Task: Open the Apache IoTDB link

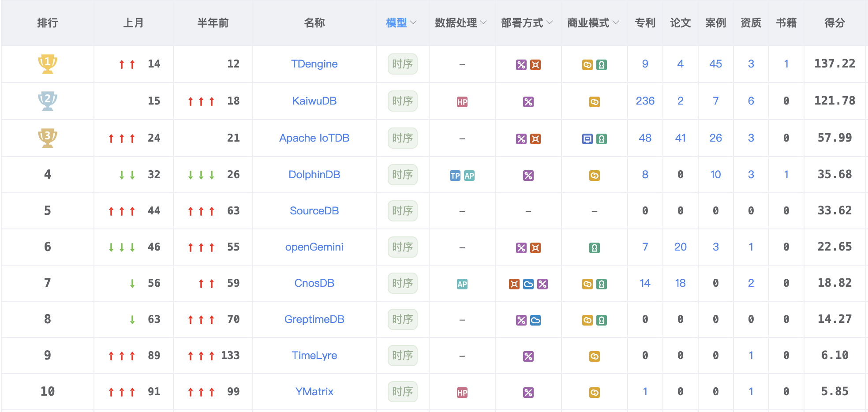Action: [314, 138]
